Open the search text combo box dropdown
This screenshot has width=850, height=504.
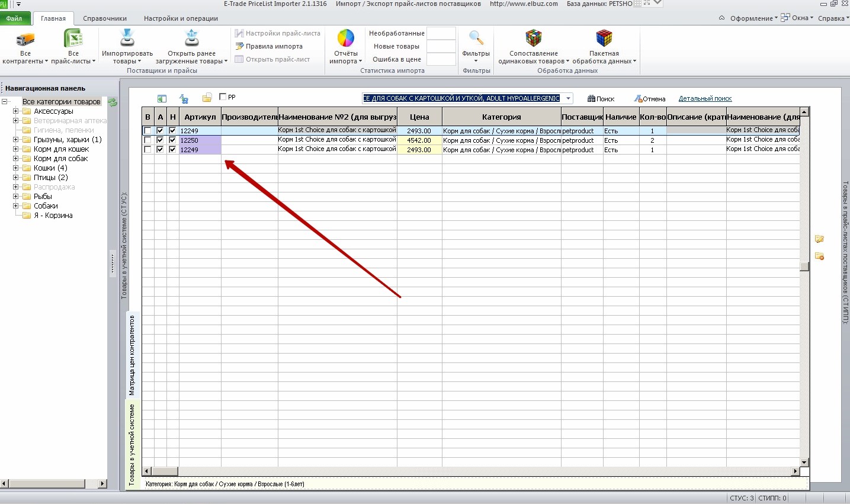[567, 99]
